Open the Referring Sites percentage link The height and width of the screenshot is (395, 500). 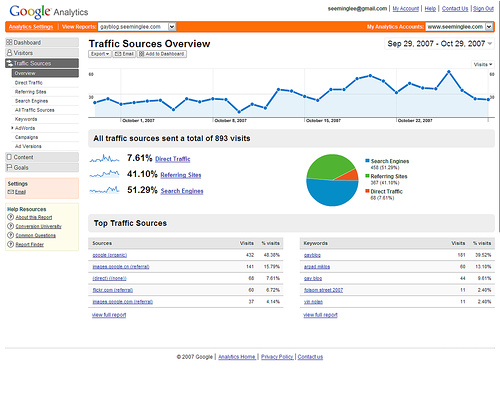pyautogui.click(x=181, y=175)
